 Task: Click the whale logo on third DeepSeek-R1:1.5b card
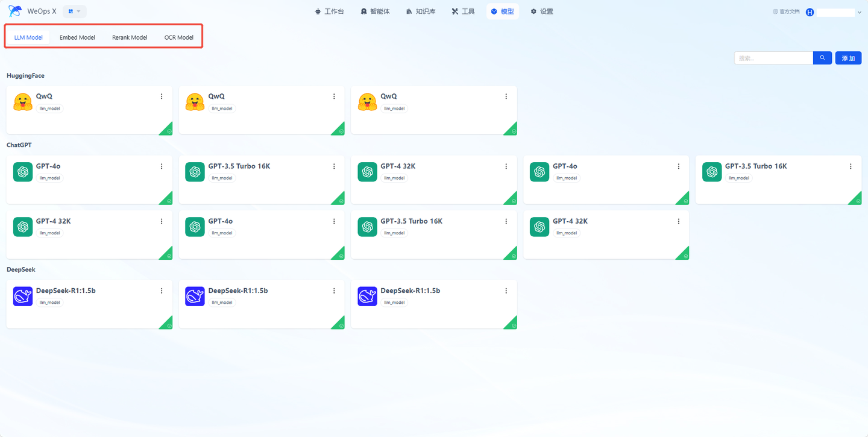pos(367,296)
